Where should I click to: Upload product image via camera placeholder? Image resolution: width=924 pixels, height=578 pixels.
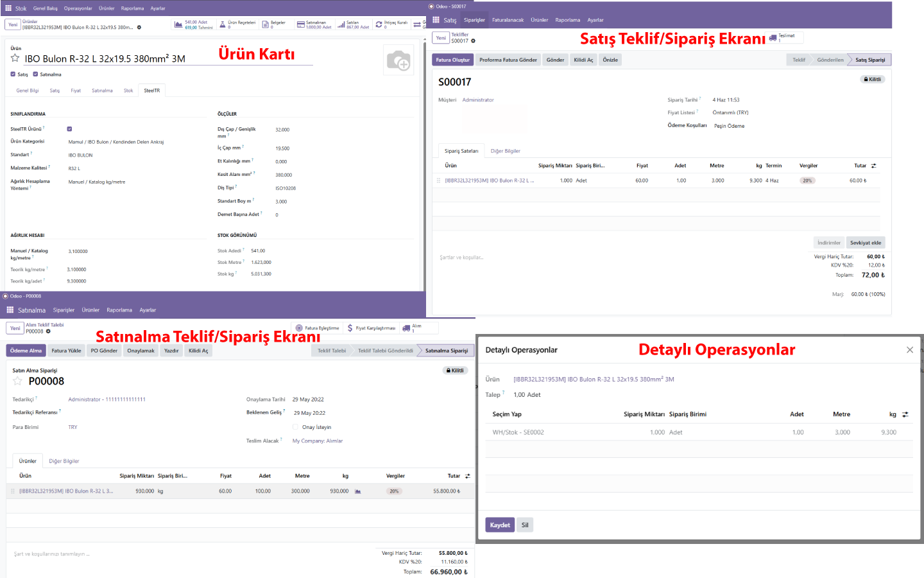398,60
